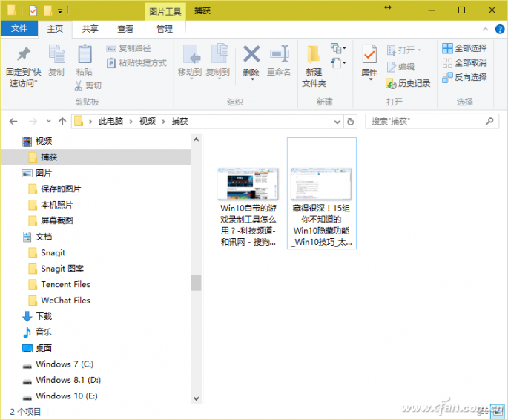Click the Properties (属性) checkmark icon
The width and height of the screenshot is (508, 420).
click(x=369, y=54)
